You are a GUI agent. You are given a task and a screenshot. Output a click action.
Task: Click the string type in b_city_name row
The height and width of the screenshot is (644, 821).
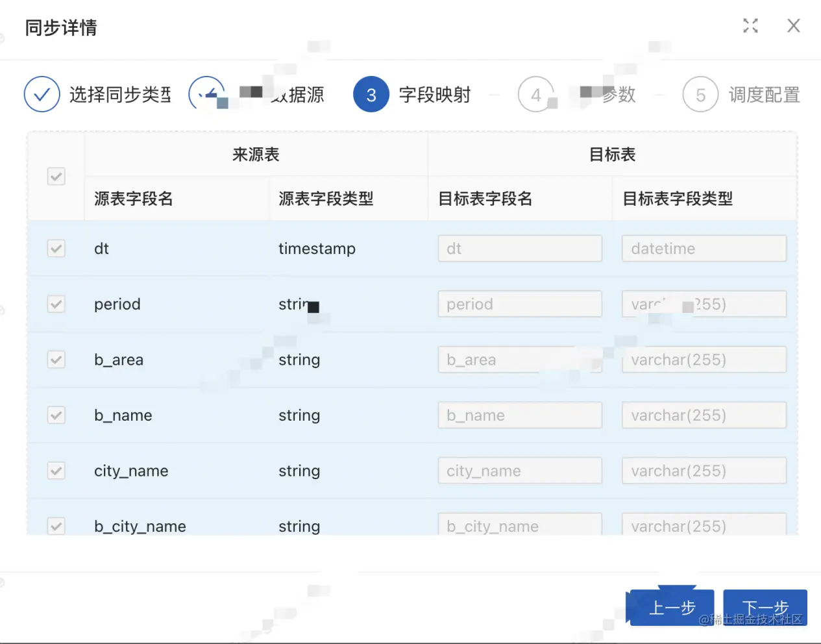pyautogui.click(x=299, y=526)
